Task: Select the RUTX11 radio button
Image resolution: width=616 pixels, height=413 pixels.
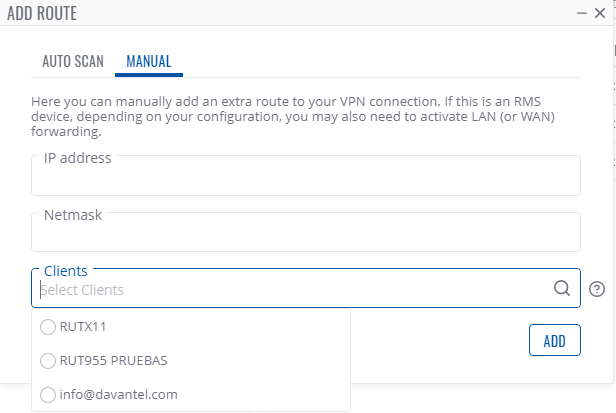Action: [47, 326]
